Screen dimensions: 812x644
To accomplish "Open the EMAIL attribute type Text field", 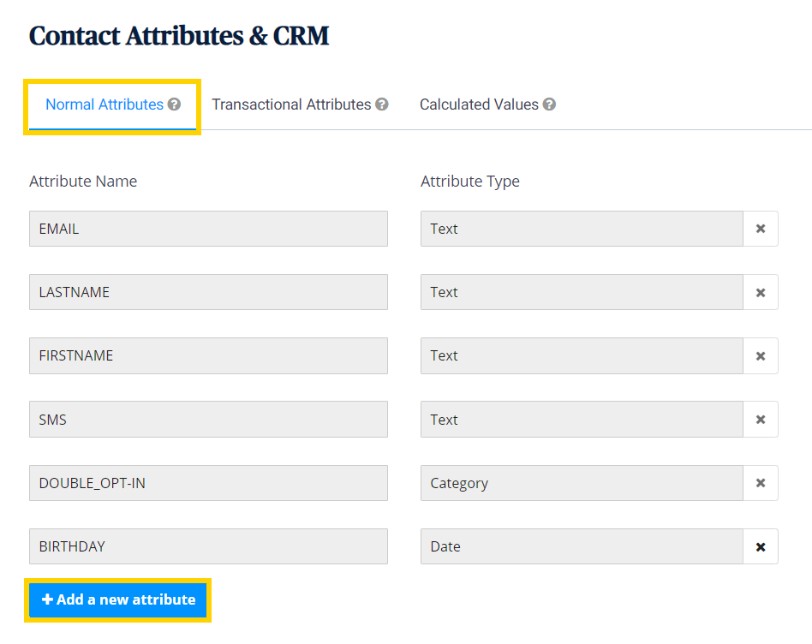I will [x=581, y=229].
